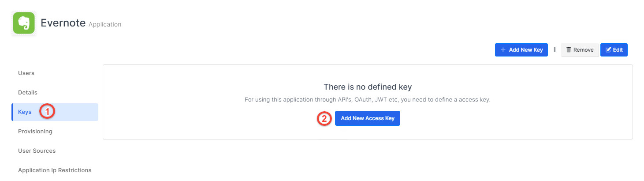Click the access key description text

point(368,100)
